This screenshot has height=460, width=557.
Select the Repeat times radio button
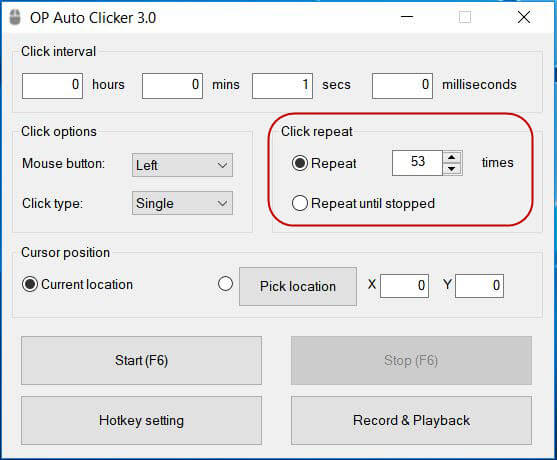(x=300, y=163)
